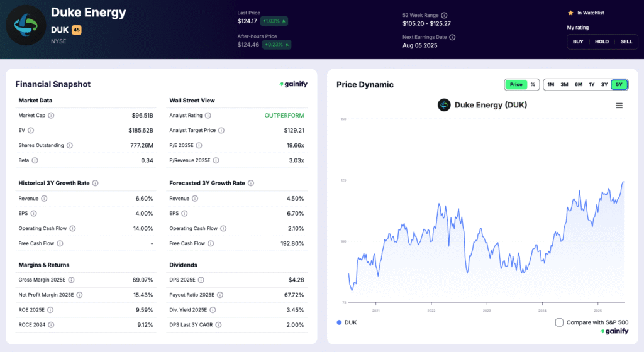Open forecasted Free Cash Flow info icon
This screenshot has width=644, height=352.
(x=211, y=244)
